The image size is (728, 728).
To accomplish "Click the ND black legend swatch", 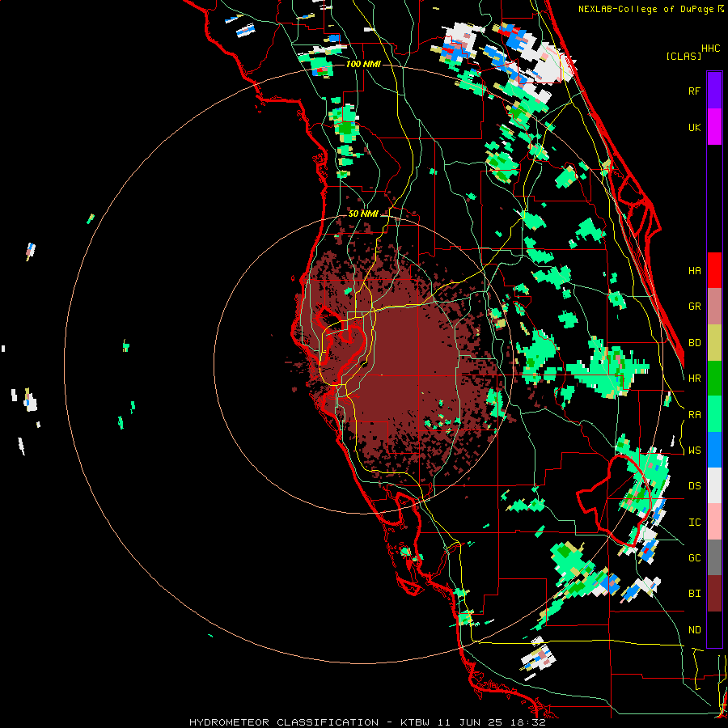I will pos(714,629).
